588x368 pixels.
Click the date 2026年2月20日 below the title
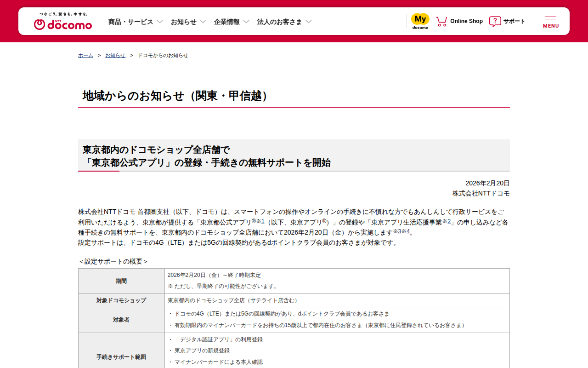[x=487, y=183]
